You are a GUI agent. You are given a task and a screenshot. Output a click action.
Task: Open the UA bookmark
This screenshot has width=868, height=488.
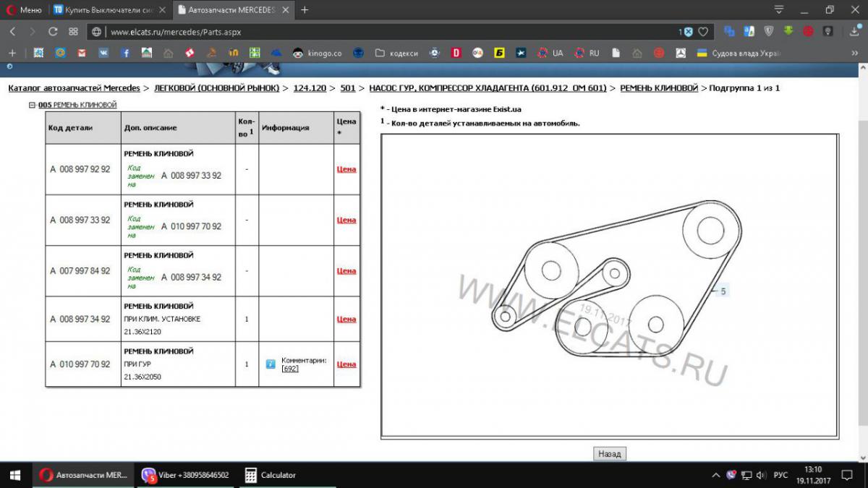pyautogui.click(x=550, y=53)
